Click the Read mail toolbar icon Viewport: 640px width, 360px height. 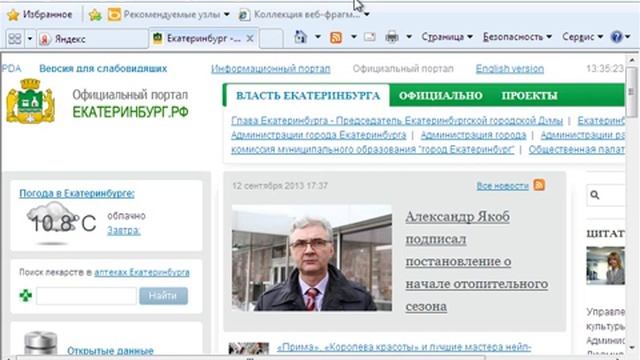point(369,37)
